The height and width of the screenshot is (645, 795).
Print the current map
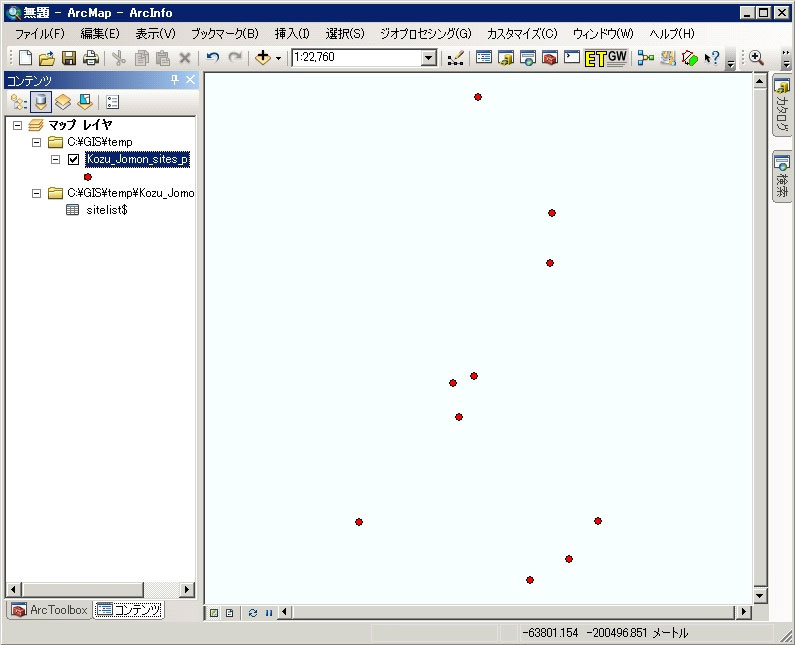(x=91, y=58)
